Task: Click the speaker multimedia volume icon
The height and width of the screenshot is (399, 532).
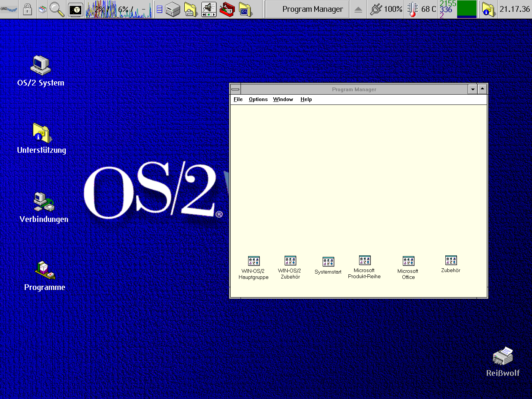Action: (209, 9)
